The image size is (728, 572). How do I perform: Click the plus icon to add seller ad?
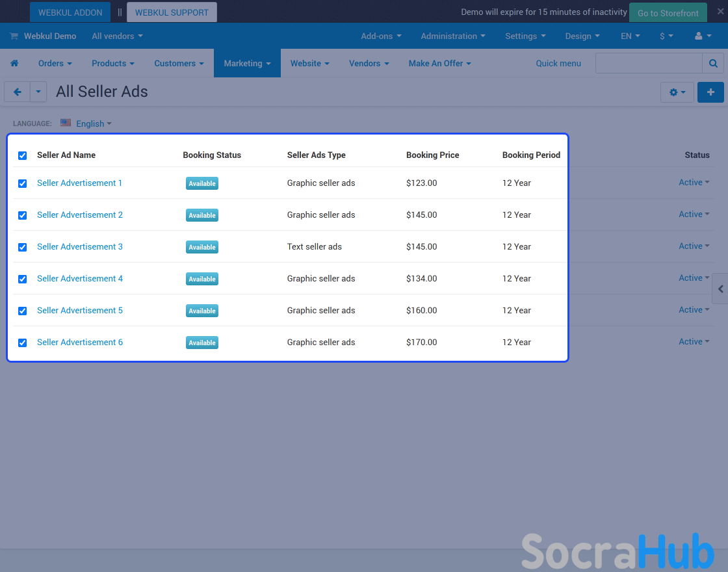point(710,92)
